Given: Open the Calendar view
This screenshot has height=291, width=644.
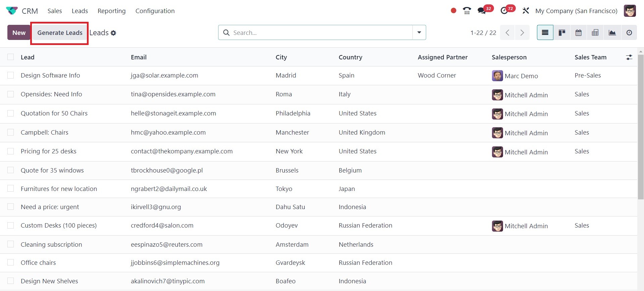Looking at the screenshot, I should [x=579, y=33].
